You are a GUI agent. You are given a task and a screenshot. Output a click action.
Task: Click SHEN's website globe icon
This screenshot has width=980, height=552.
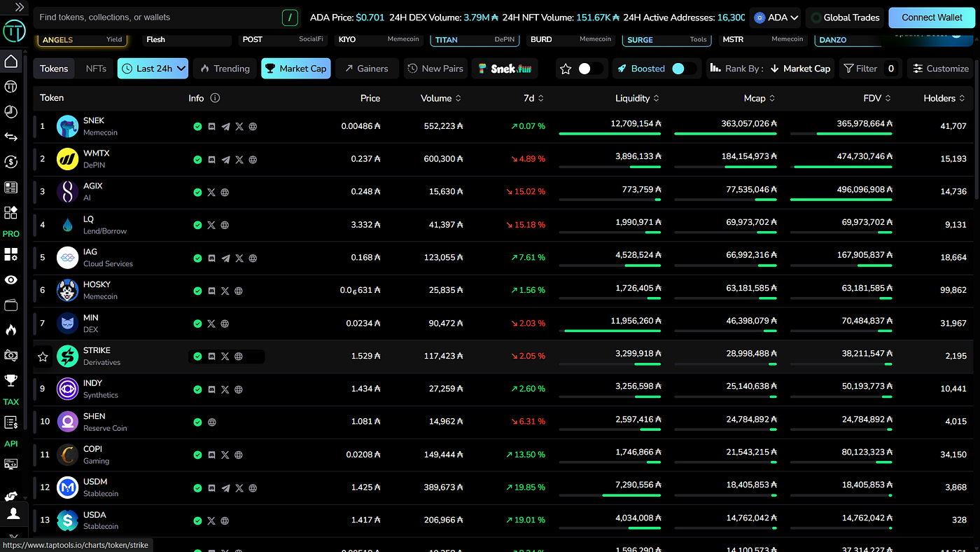tap(211, 422)
